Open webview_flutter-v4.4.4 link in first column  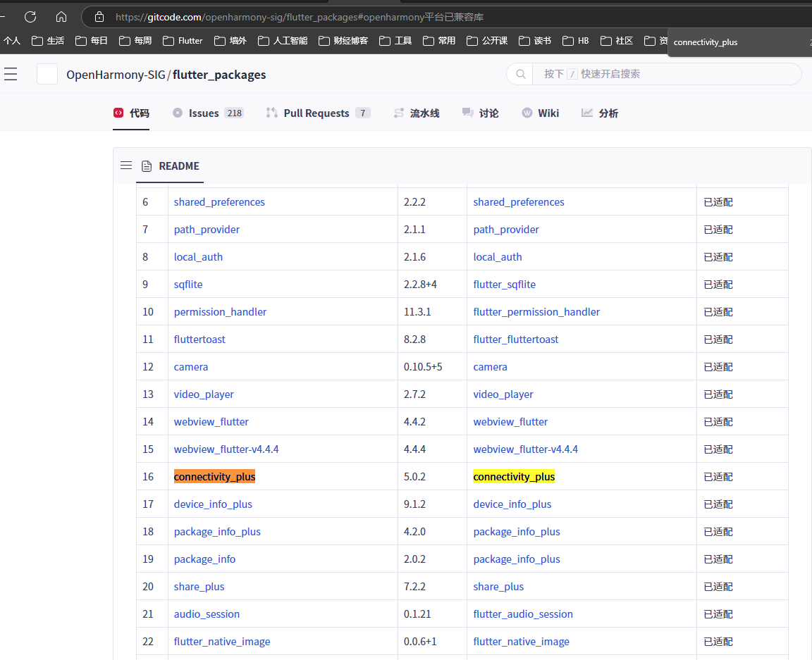(226, 449)
